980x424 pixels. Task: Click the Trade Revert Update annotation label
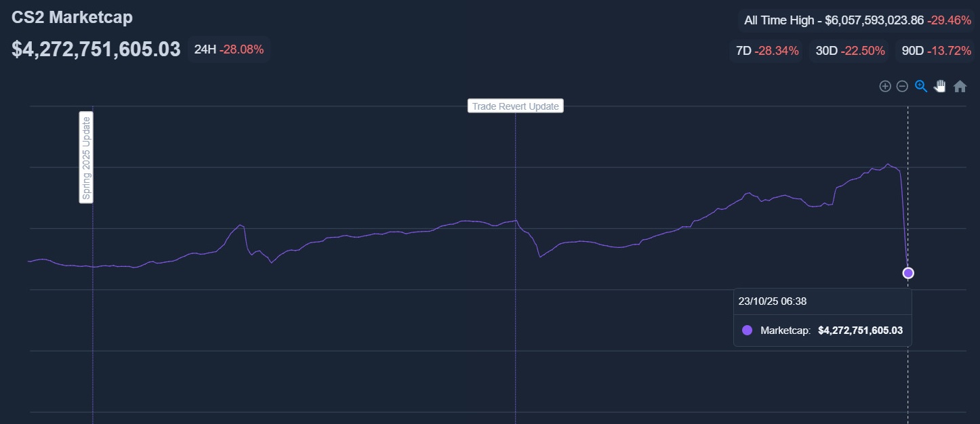coord(515,106)
